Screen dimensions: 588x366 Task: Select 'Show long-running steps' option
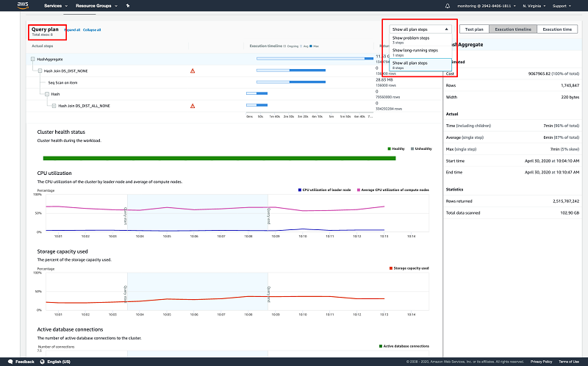coord(415,51)
